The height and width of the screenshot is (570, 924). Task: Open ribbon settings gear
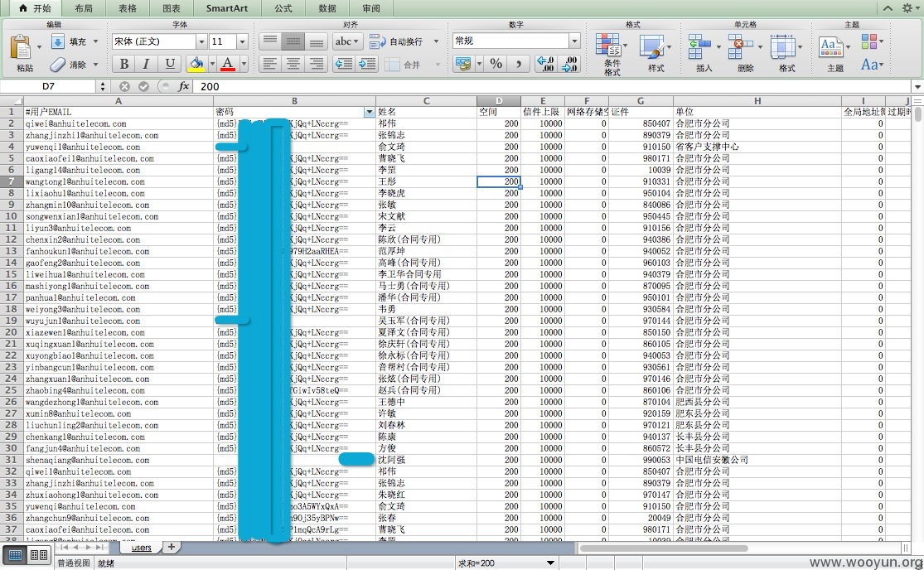tap(907, 7)
